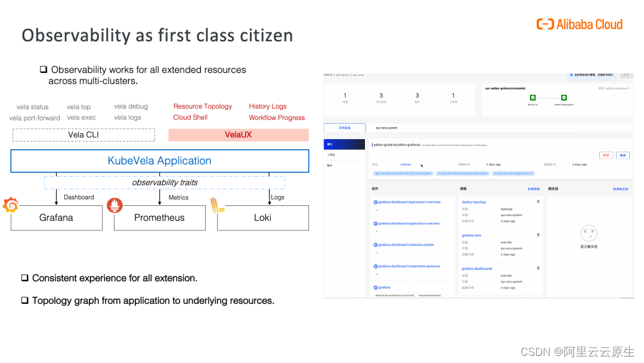Screen dimensions: 644x363
Task: Click the grafana-dashboard-application-overview component icon
Action: point(376,224)
